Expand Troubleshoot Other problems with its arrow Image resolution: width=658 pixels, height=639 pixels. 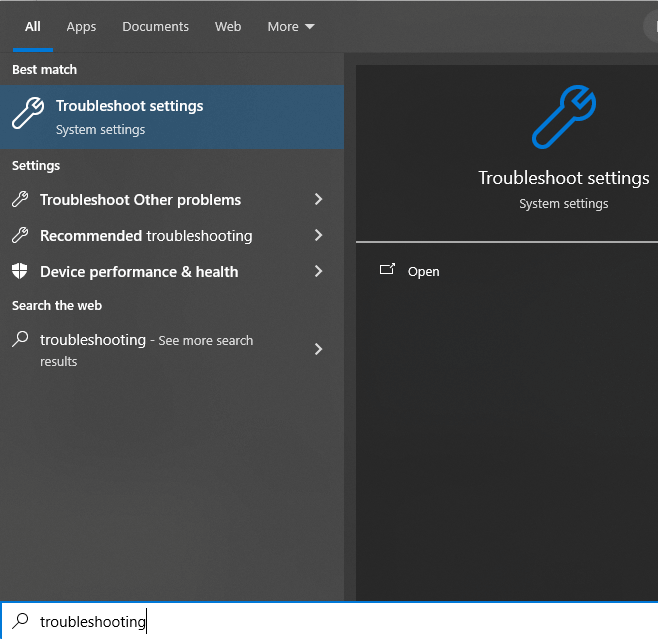point(319,200)
